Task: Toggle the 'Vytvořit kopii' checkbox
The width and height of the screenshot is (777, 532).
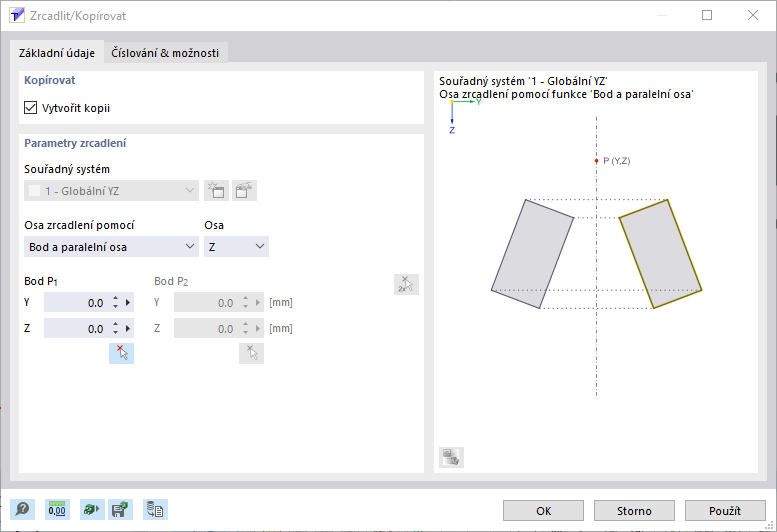Action: tap(30, 107)
